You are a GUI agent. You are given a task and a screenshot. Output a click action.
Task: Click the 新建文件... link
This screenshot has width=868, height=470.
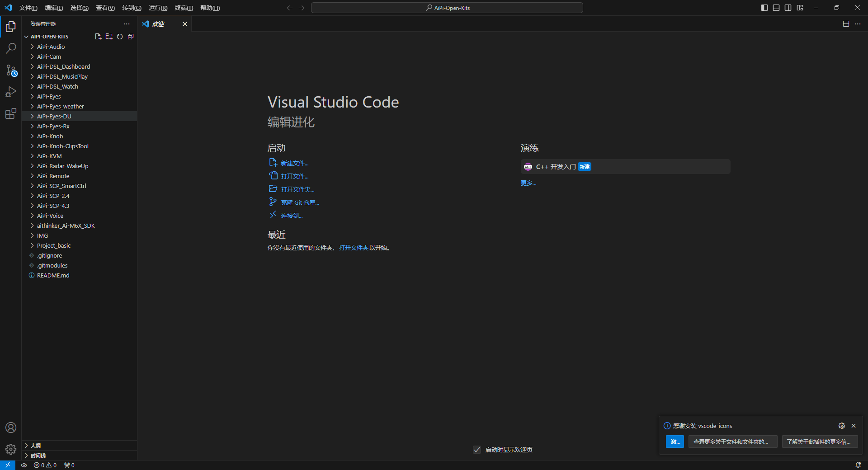pos(295,163)
